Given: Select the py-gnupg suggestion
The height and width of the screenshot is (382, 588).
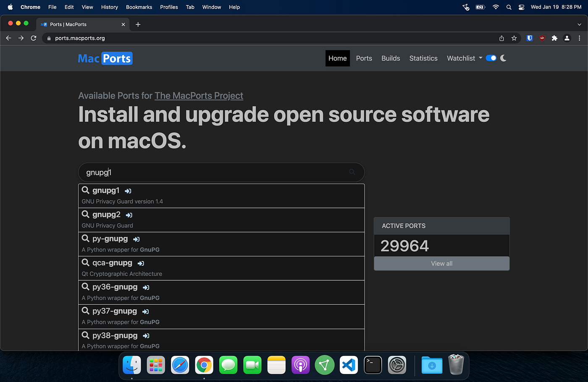Looking at the screenshot, I should [x=221, y=244].
